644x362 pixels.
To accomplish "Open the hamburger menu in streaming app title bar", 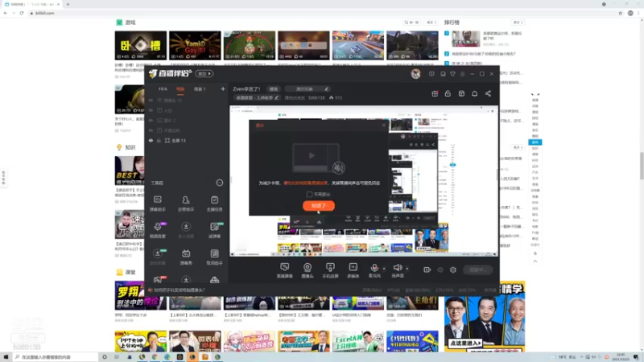I will coord(462,74).
